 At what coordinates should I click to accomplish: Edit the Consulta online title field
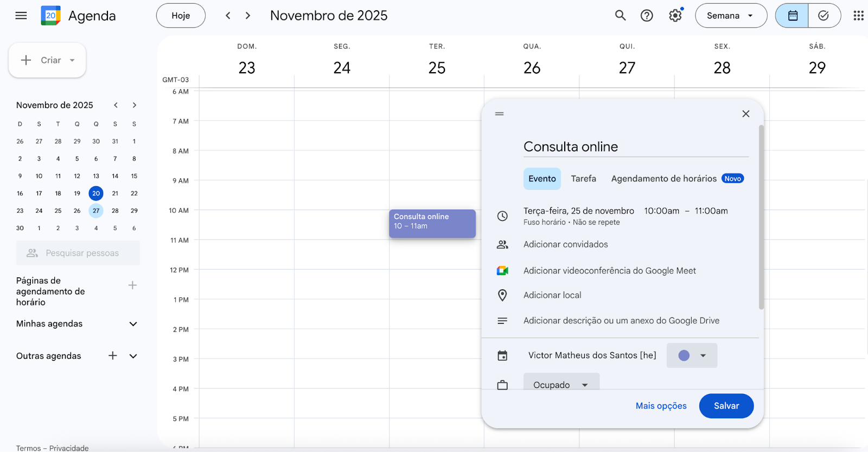(636, 147)
